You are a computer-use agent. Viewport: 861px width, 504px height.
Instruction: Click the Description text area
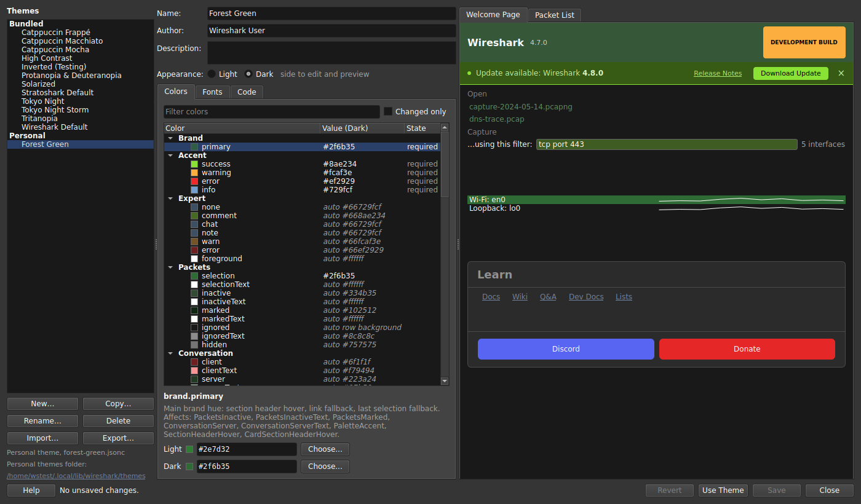[x=331, y=53]
